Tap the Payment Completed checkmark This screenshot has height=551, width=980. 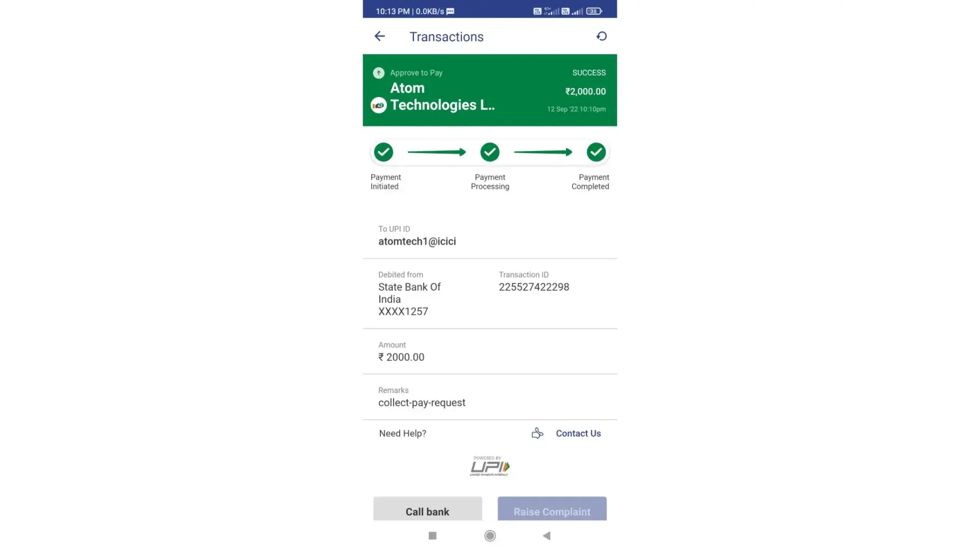[x=596, y=152]
